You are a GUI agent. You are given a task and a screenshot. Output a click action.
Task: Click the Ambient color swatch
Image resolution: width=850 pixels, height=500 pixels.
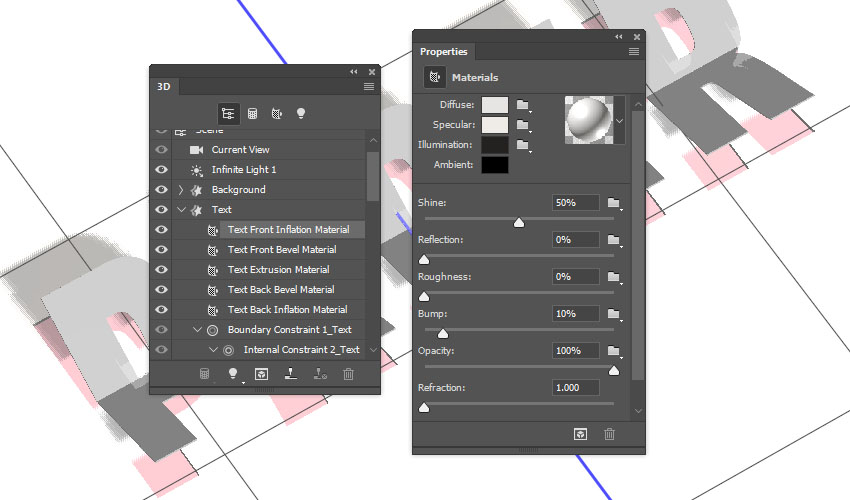point(495,165)
